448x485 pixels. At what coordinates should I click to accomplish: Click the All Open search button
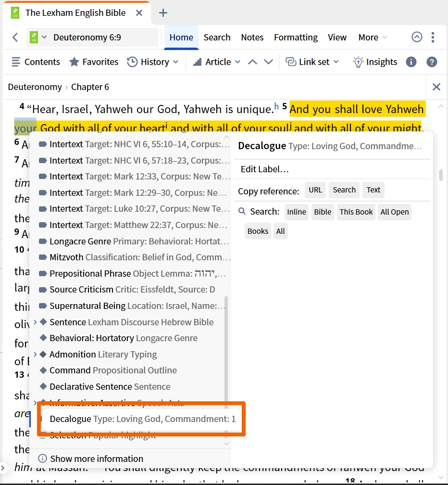tap(395, 212)
